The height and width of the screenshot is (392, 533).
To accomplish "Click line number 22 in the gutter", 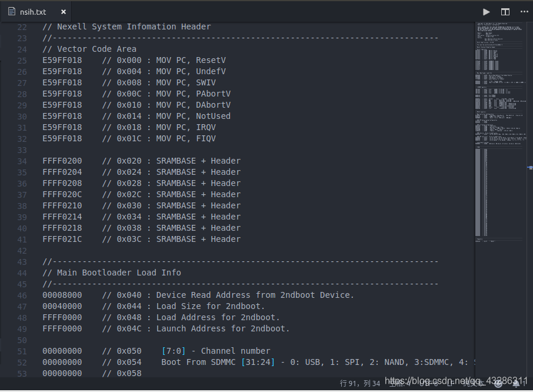I will tap(22, 27).
